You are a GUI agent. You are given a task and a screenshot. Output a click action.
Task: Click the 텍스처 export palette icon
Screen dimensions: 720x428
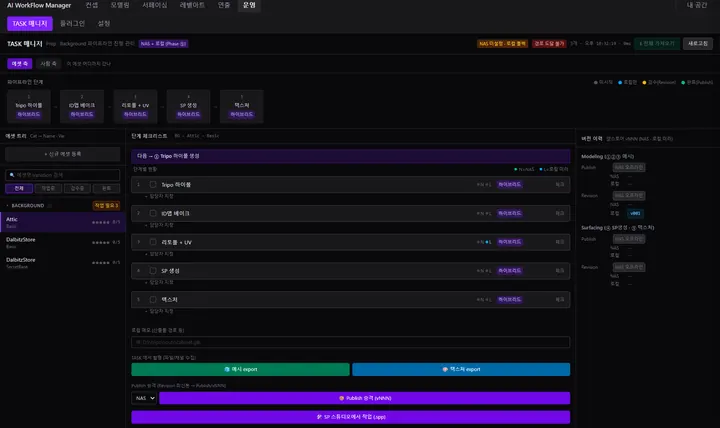pyautogui.click(x=444, y=369)
